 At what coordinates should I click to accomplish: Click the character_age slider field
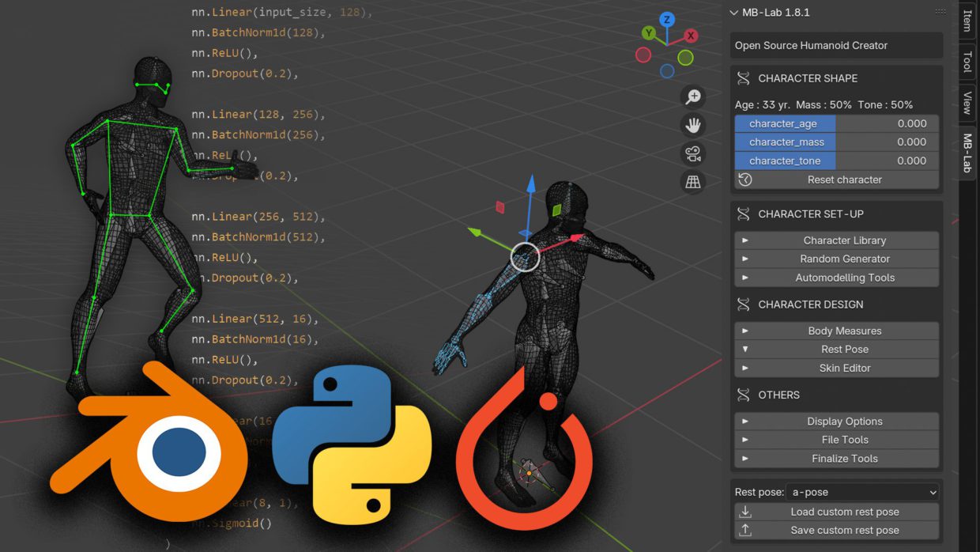pyautogui.click(x=837, y=123)
